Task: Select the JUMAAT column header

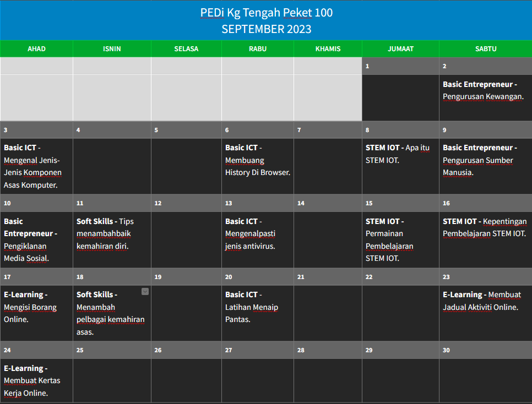Action: 401,49
